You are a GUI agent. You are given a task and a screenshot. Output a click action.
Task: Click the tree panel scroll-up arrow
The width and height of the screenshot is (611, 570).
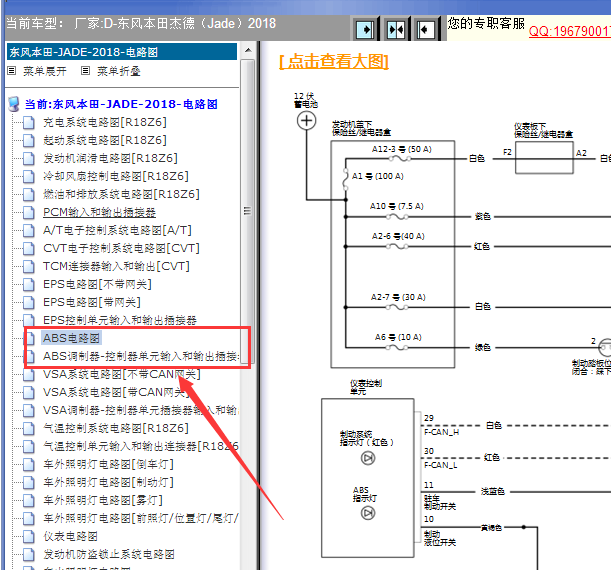[248, 50]
